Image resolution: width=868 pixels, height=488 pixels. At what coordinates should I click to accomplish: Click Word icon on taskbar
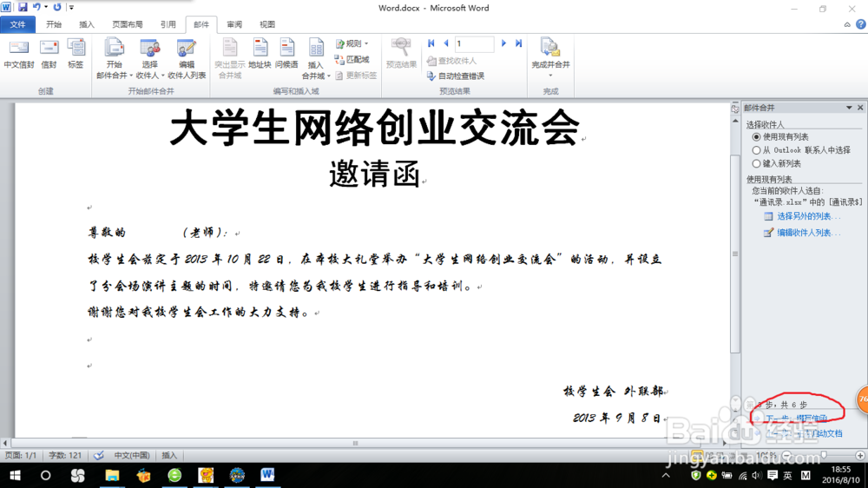pyautogui.click(x=267, y=475)
